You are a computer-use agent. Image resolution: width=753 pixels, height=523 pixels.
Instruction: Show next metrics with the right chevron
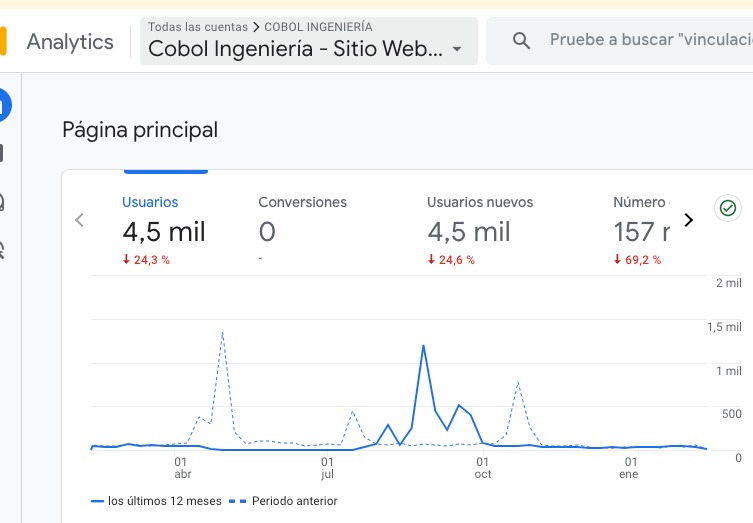(x=688, y=220)
